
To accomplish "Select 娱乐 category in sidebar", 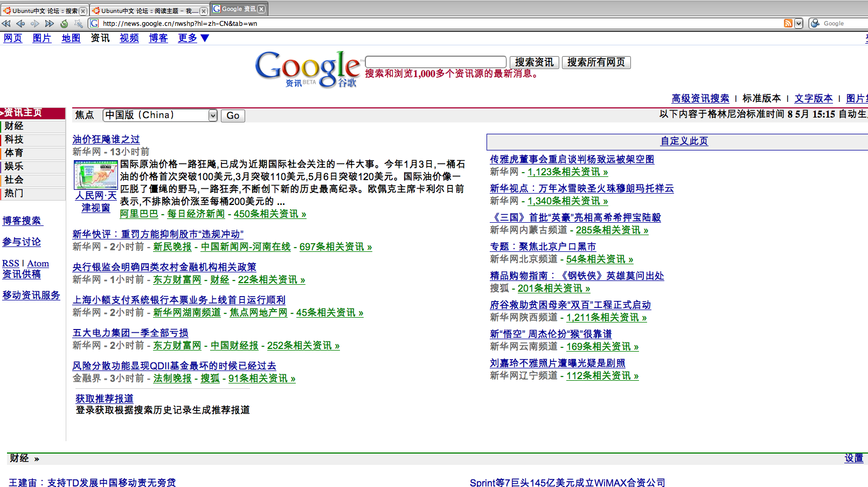I will 32,167.
